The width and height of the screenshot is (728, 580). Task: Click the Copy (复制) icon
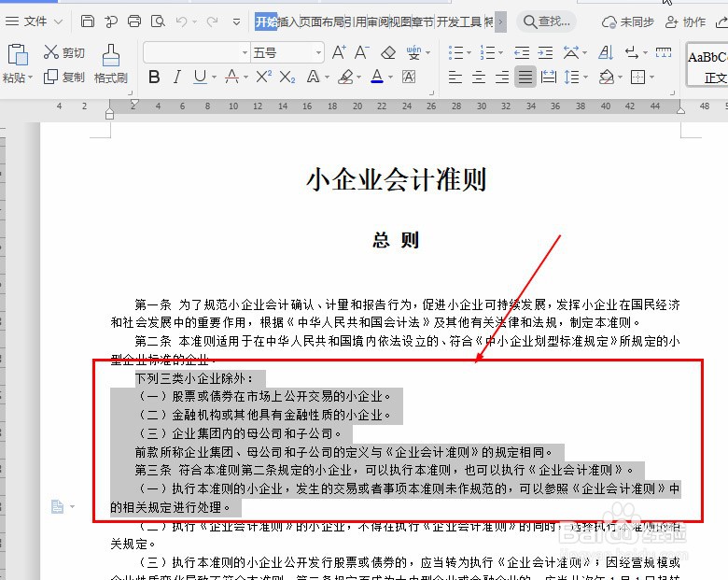point(50,77)
